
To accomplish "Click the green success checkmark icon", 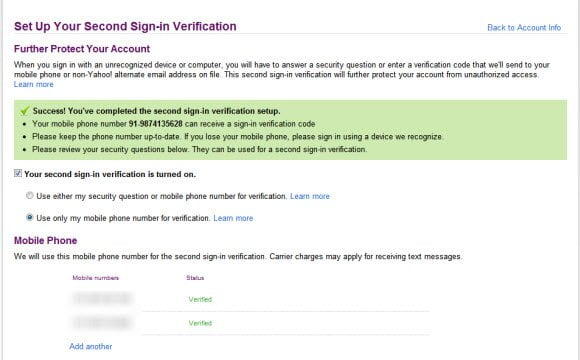I will (25, 110).
